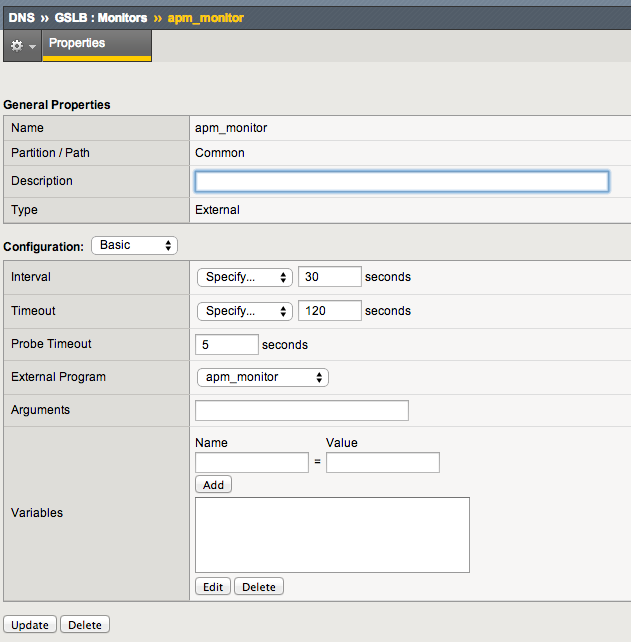Click the Arguments input field

[x=302, y=411]
